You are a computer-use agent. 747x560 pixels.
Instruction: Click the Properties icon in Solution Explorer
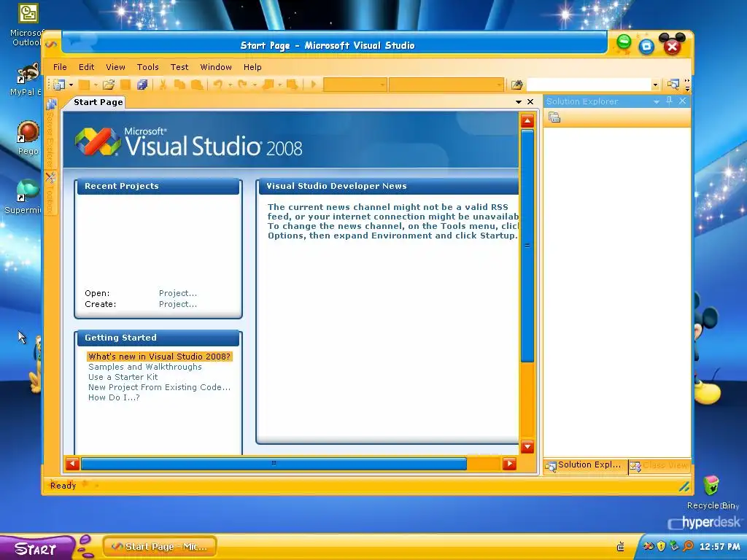554,117
